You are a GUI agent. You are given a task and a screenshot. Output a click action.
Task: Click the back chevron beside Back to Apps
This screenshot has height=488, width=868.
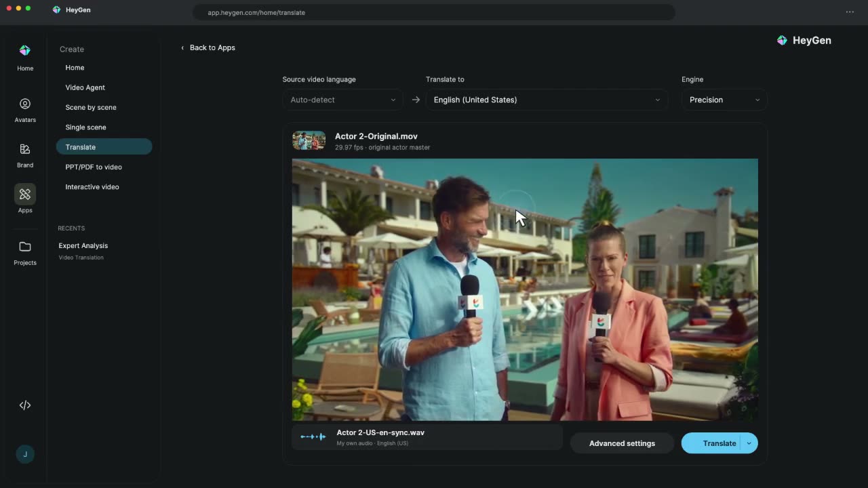[x=182, y=47]
